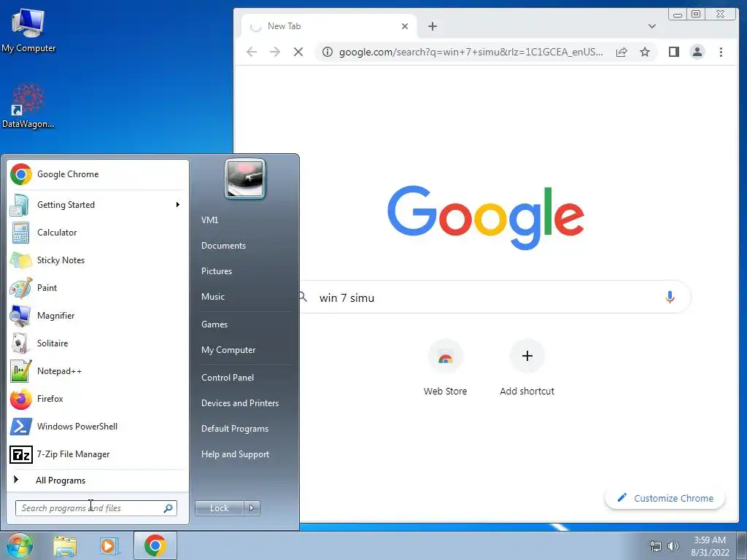The height and width of the screenshot is (560, 747).
Task: Click the Chrome address bar URL
Action: coord(471,52)
